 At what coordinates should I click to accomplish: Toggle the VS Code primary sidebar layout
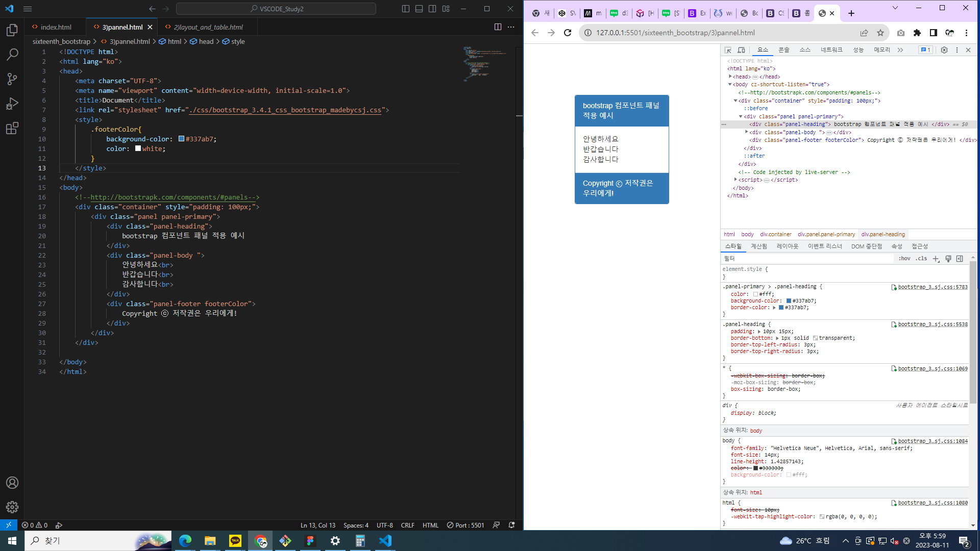[406, 9]
